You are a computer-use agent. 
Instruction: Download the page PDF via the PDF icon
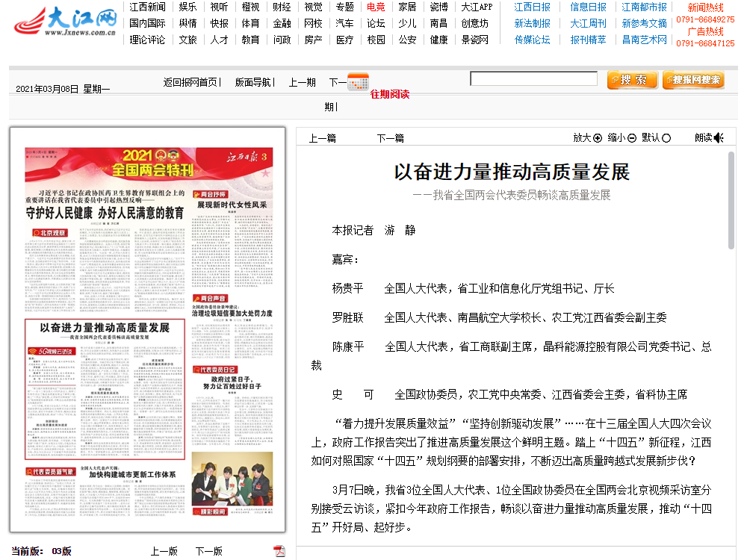coord(279,551)
